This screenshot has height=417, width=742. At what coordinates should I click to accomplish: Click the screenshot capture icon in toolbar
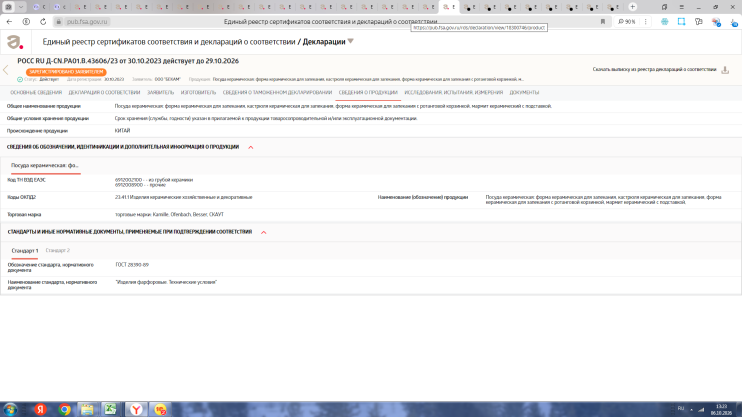[681, 22]
